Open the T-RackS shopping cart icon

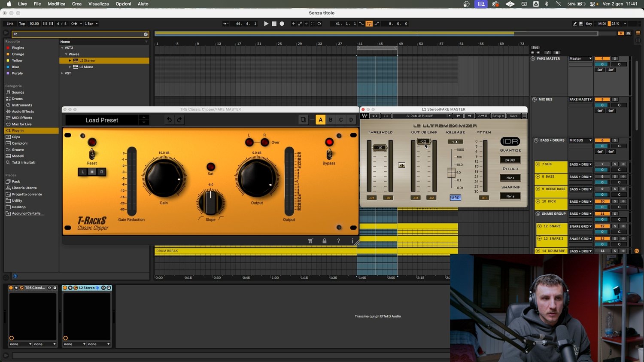[310, 241]
